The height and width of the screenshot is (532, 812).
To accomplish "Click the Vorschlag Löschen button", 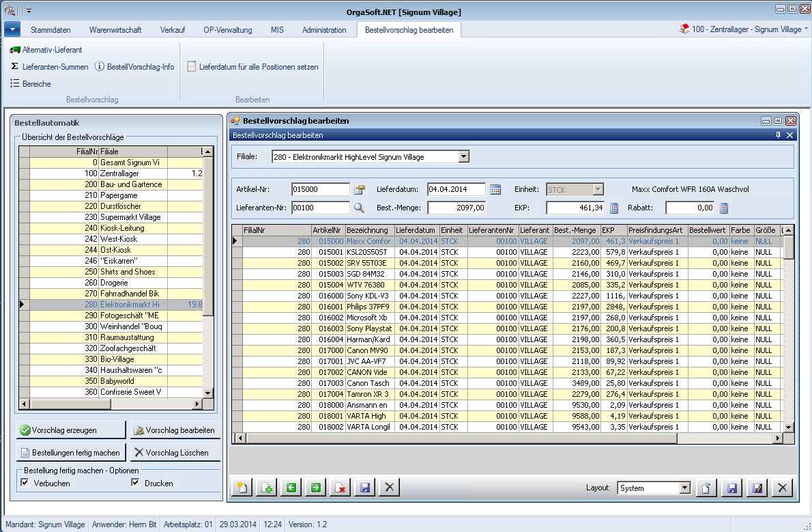I will click(x=175, y=452).
